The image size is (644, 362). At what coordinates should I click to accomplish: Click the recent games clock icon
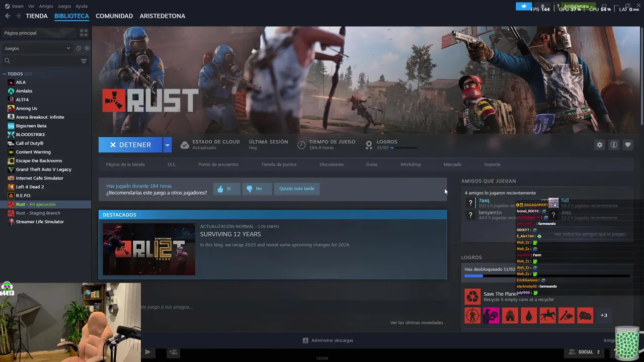coord(78,48)
